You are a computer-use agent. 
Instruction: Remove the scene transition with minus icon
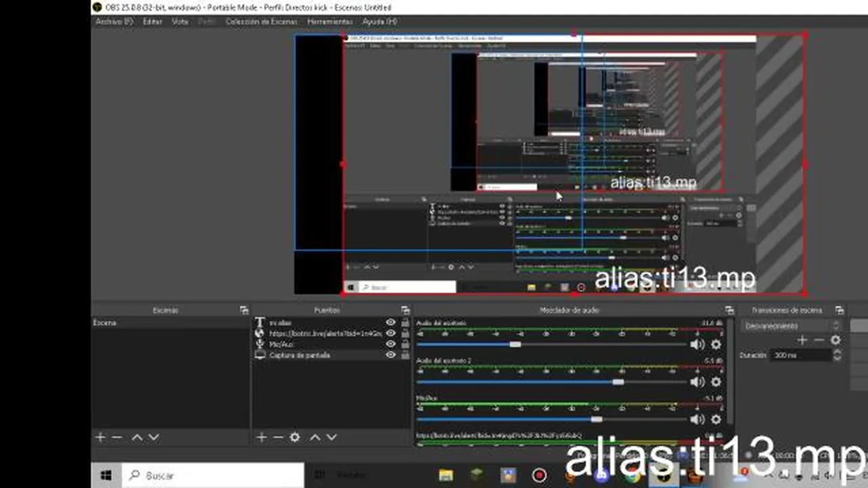pyautogui.click(x=818, y=340)
